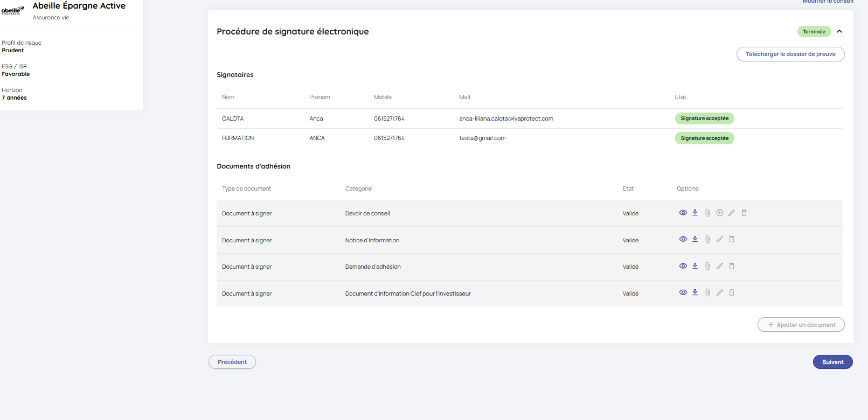Click the Ajouter un document button
Viewport: 868px width, 420px height.
coord(801,325)
